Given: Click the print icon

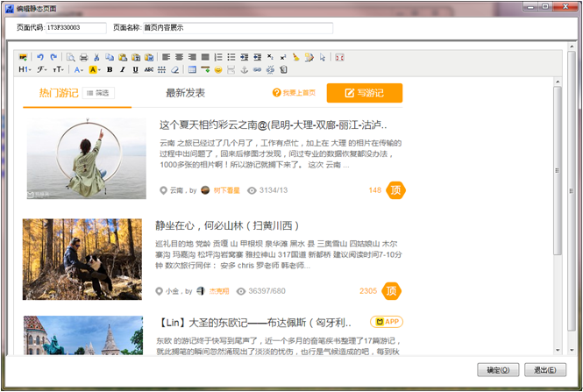Looking at the screenshot, I should [x=83, y=57].
